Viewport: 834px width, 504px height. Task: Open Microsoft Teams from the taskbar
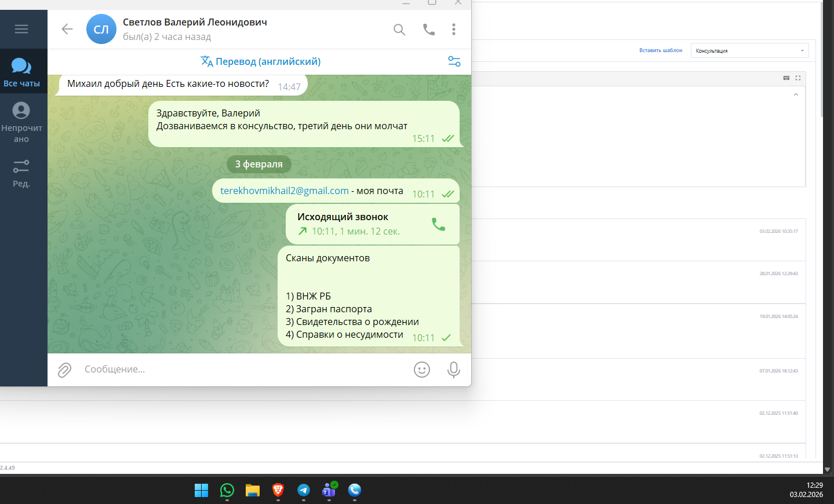pos(329,491)
